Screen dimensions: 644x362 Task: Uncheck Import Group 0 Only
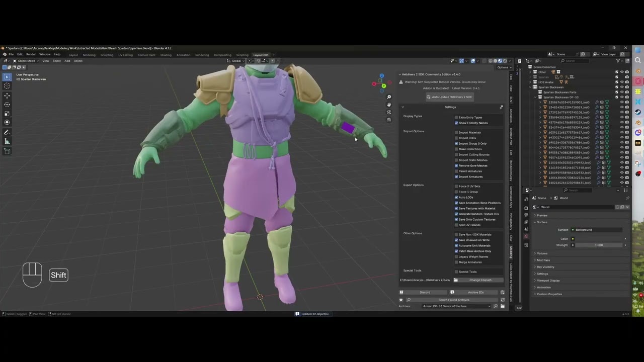(456, 143)
